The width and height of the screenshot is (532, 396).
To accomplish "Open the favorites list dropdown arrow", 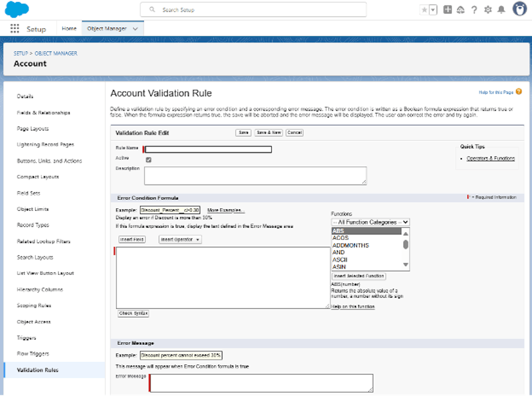I will (x=433, y=10).
